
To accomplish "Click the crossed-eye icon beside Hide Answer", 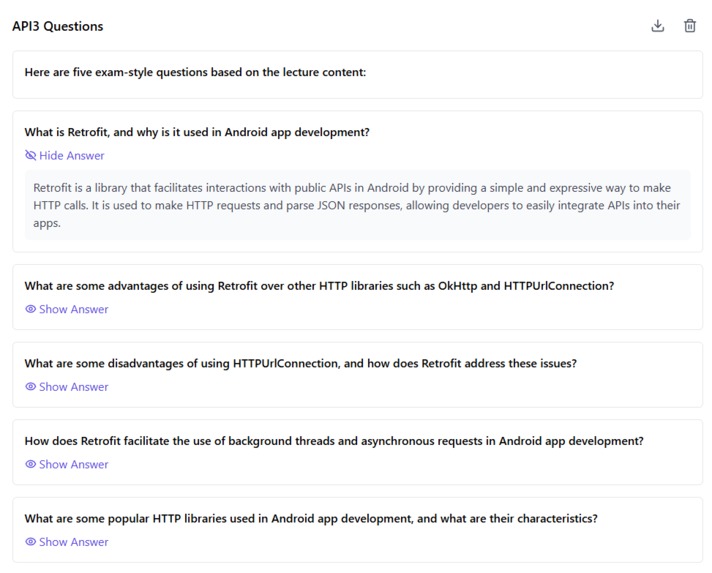I will (x=31, y=156).
